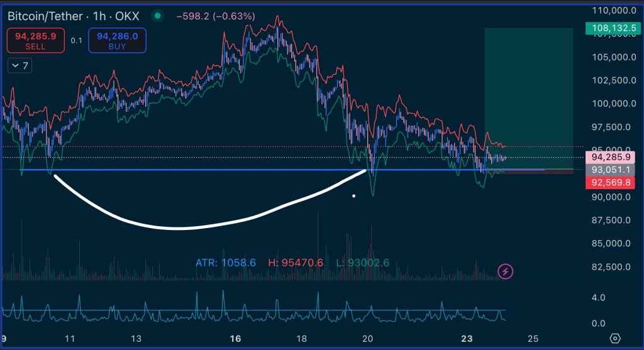Viewport: 644px width, 350px height.
Task: Click the −598.2 (−0.63%) price change text
Action: (216, 16)
